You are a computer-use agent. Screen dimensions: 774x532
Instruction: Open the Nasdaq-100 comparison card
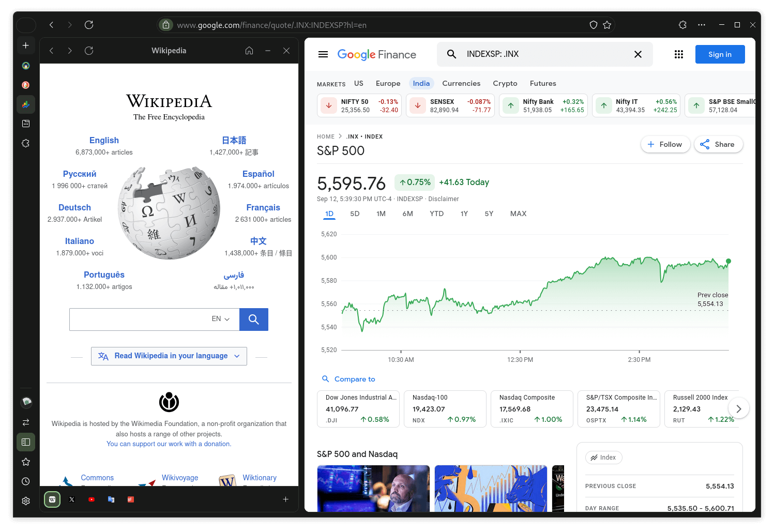point(445,409)
